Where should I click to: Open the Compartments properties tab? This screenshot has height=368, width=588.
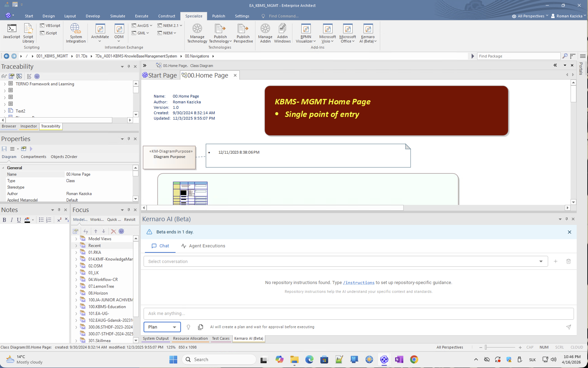[x=33, y=157]
